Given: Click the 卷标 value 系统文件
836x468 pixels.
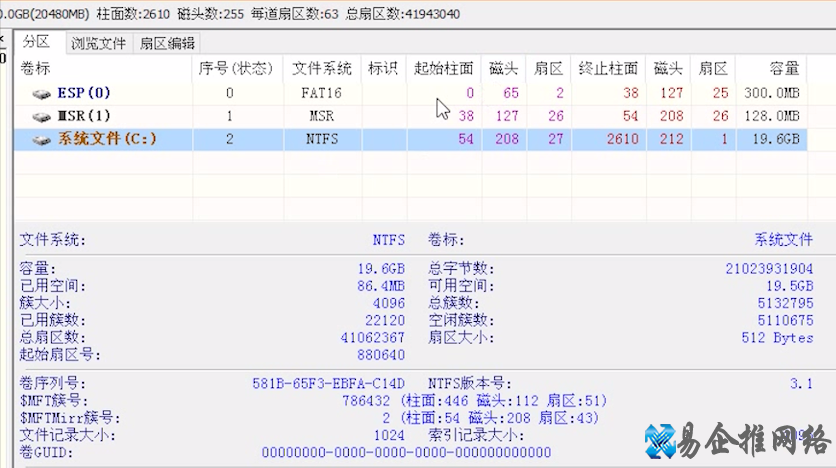Looking at the screenshot, I should click(784, 240).
